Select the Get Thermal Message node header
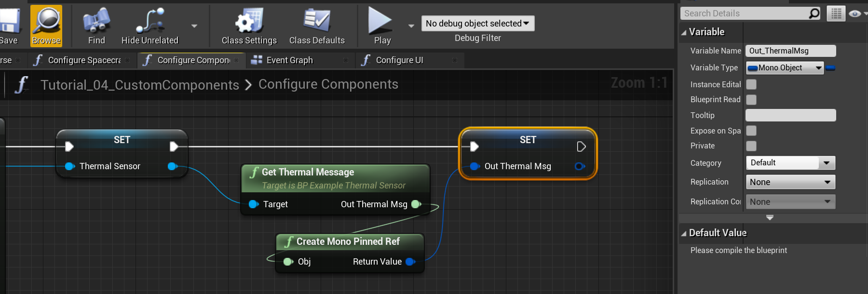The image size is (868, 294). (x=335, y=178)
